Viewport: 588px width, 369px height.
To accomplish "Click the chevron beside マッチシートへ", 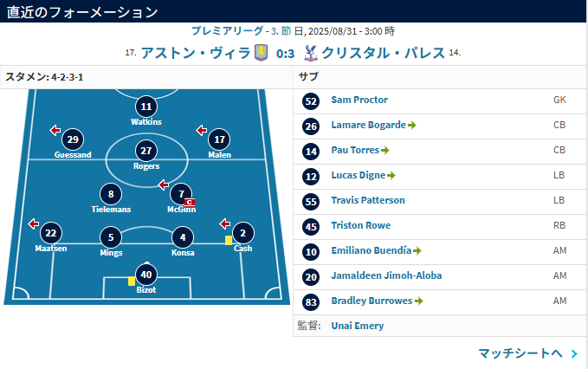I will (574, 353).
